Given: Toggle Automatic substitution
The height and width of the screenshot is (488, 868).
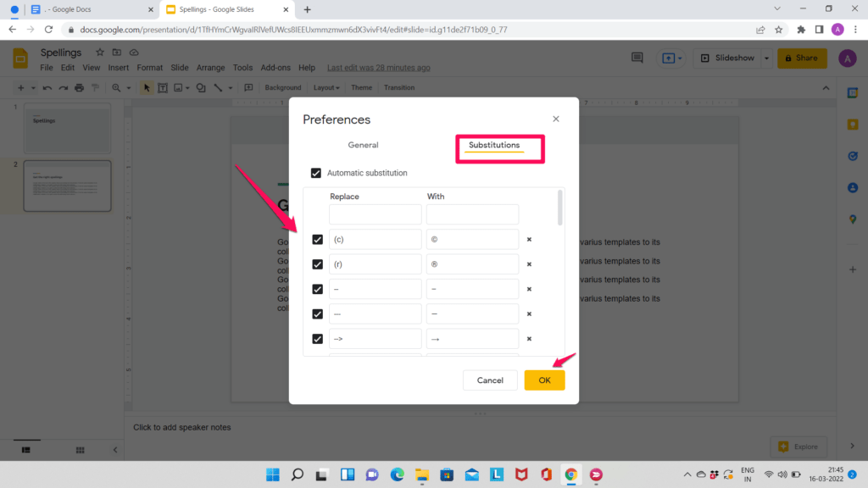Looking at the screenshot, I should [316, 172].
